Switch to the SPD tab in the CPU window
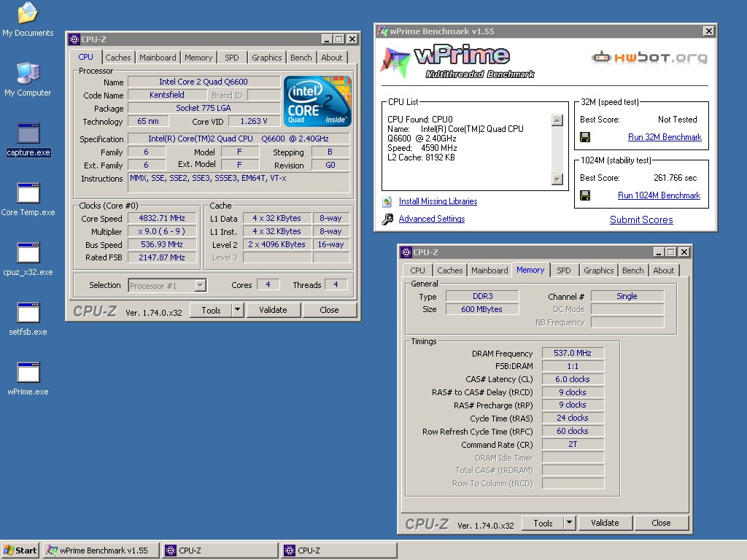 (232, 58)
